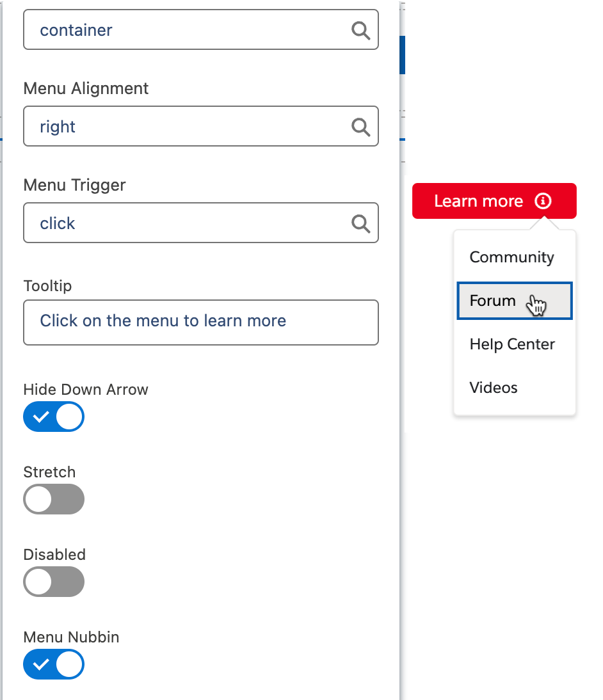Click the Menu Nubbin label

click(x=71, y=637)
